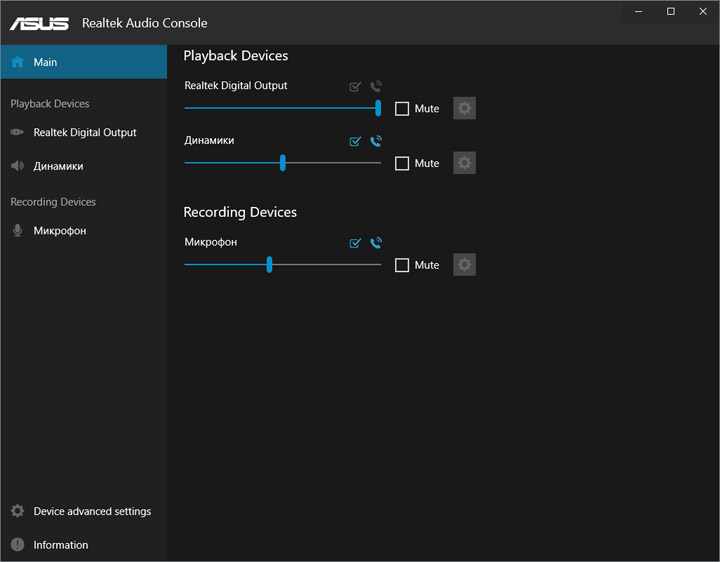Open the Динамики gear settings icon
This screenshot has height=562, width=720.
[464, 163]
